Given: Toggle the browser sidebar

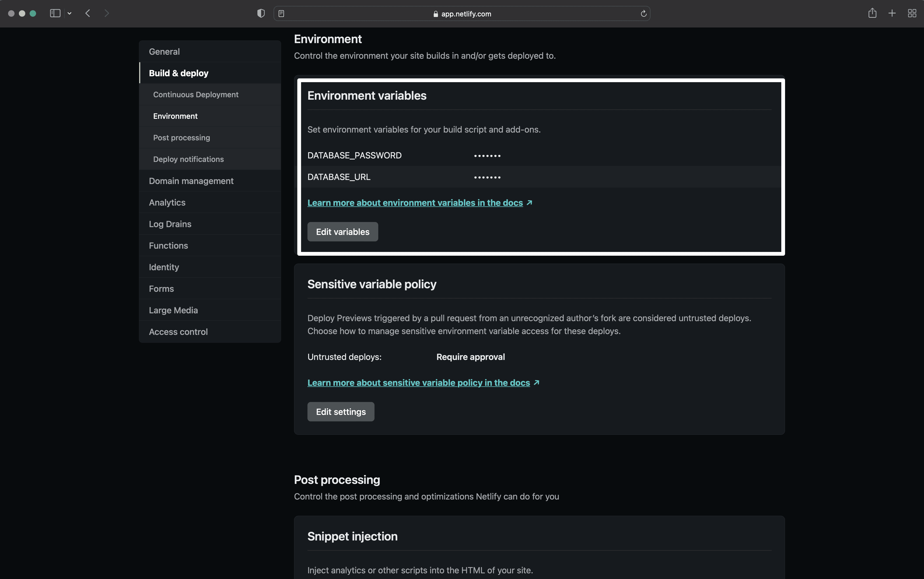Looking at the screenshot, I should 55,13.
